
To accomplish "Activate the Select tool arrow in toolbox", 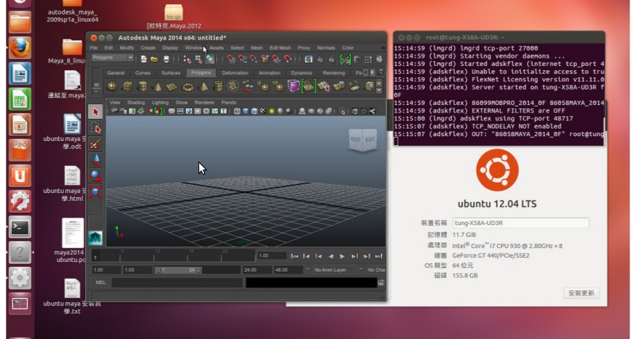I will point(95,112).
